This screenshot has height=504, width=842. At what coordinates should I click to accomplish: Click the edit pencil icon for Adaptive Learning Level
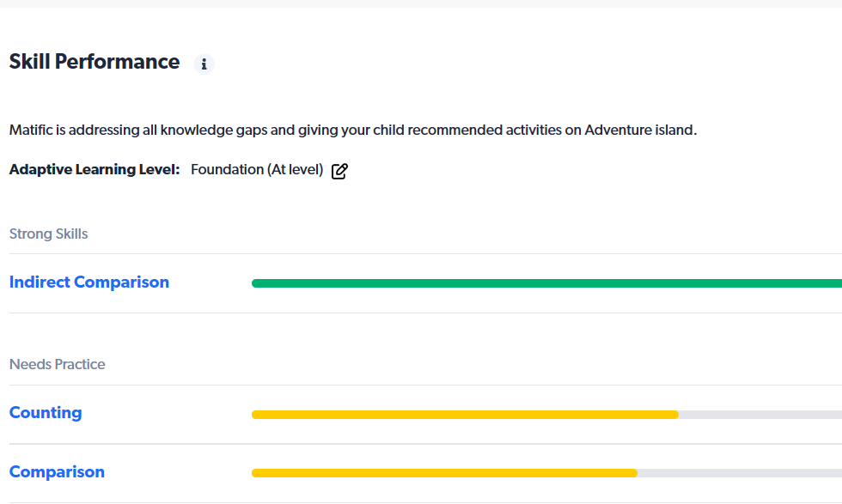pyautogui.click(x=339, y=171)
